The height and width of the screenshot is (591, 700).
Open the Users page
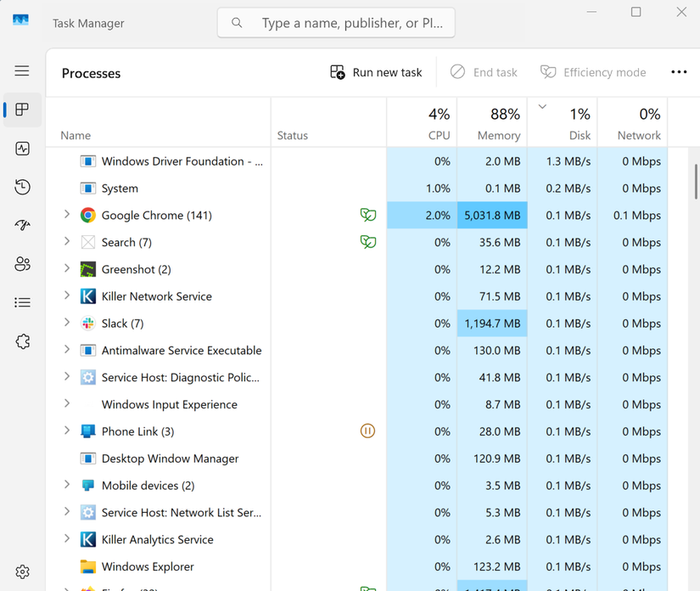(x=21, y=264)
